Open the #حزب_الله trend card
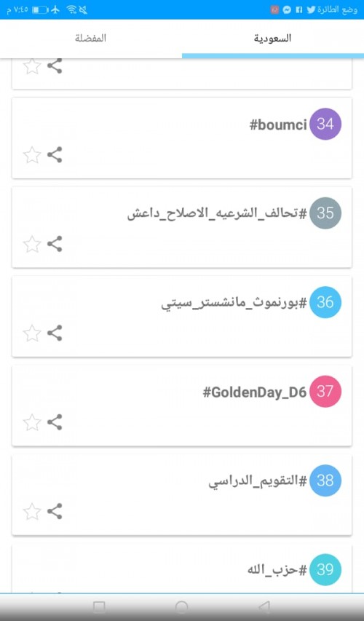This screenshot has height=621, width=364. 182,569
